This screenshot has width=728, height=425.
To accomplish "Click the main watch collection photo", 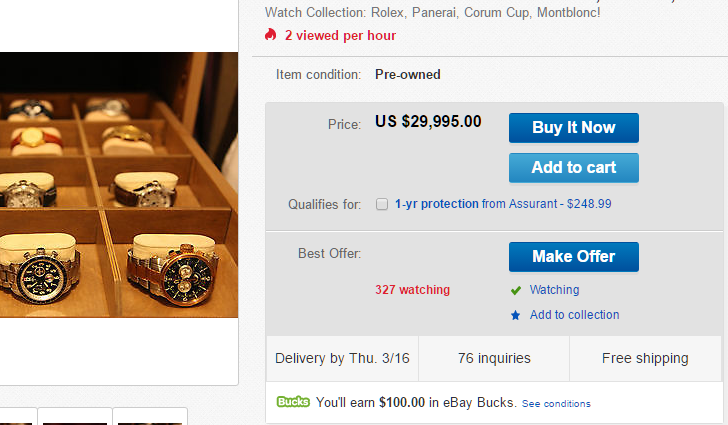I will point(118,185).
